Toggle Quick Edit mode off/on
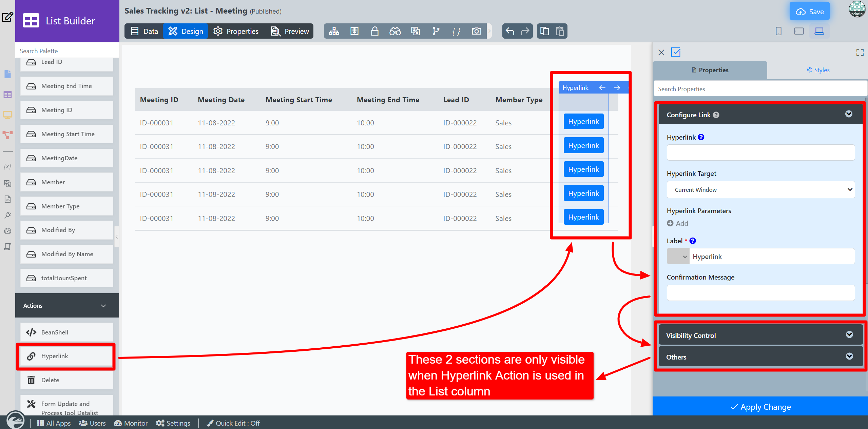Screen dimensions: 868x429 click(233, 423)
